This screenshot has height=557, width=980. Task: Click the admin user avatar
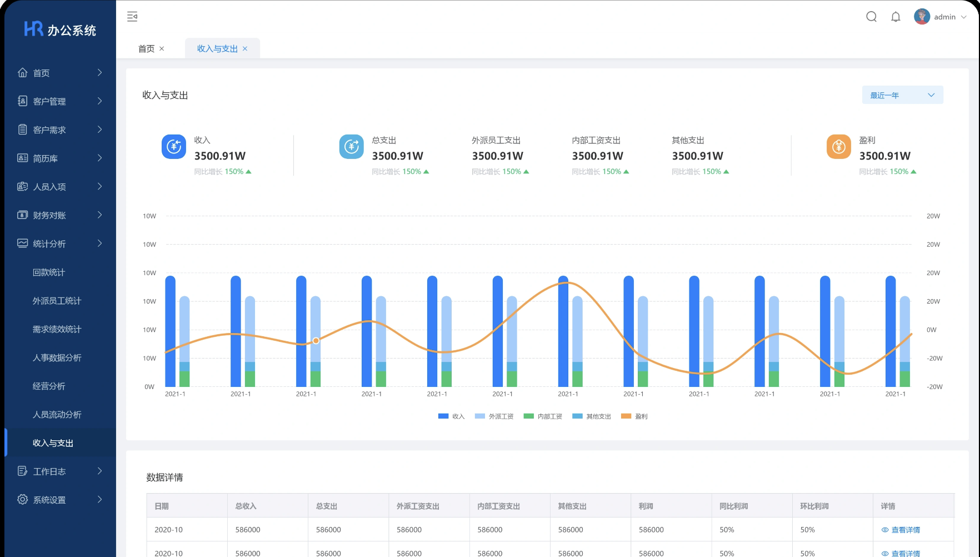point(922,17)
